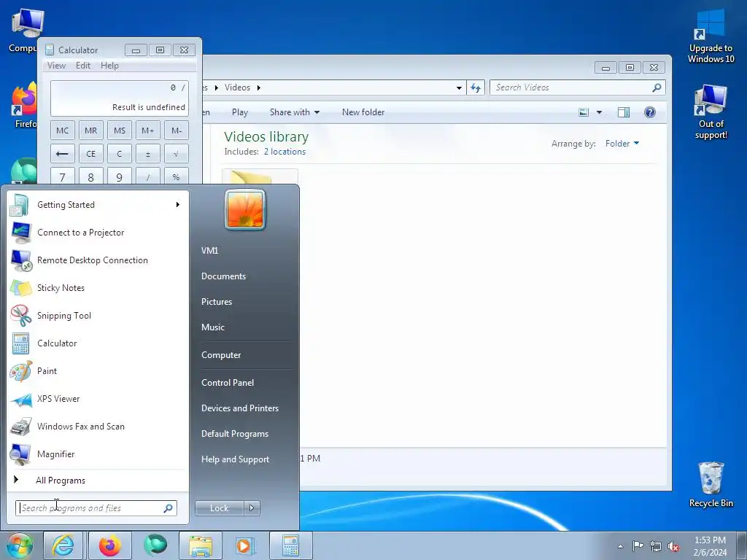Open the shut down options arrow next to Lock
The image size is (747, 560).
252,508
